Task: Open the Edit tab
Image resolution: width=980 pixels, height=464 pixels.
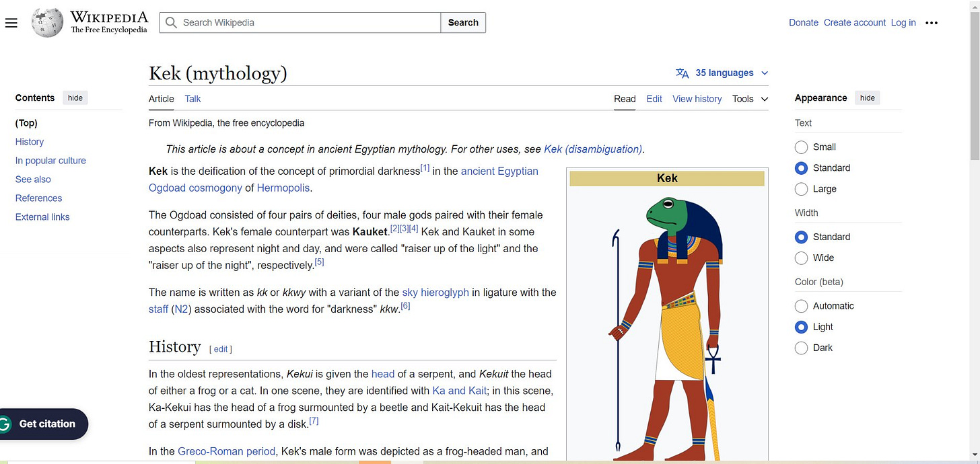Action: click(654, 99)
